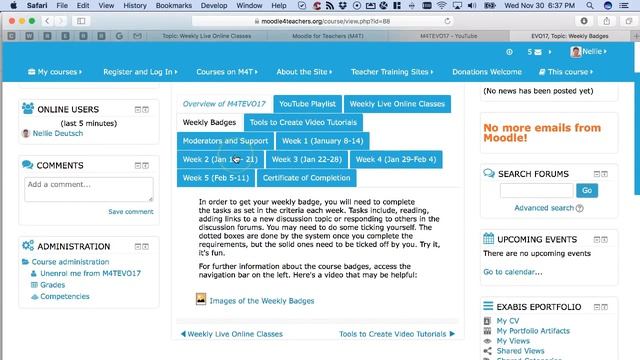Image resolution: width=640 pixels, height=360 pixels.
Task: Open the Go to calendar link
Action: (513, 272)
